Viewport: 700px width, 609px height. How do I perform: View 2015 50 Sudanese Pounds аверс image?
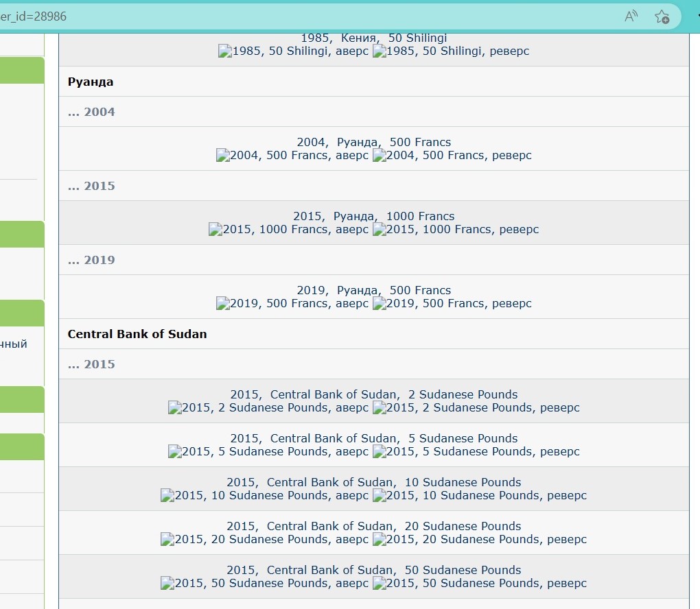[264, 584]
